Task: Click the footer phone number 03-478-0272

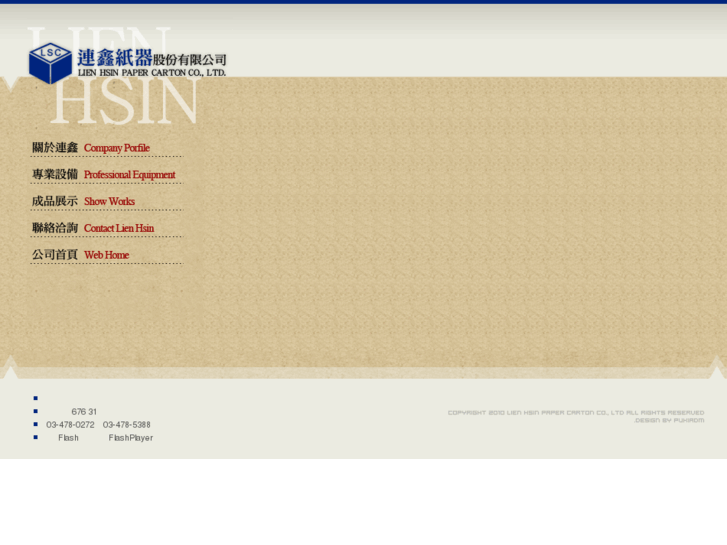Action: (x=70, y=425)
